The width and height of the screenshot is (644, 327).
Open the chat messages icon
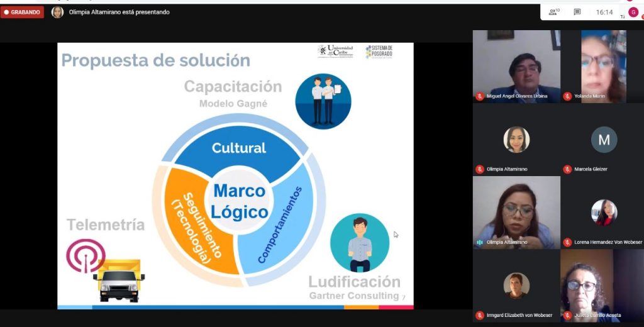[577, 12]
